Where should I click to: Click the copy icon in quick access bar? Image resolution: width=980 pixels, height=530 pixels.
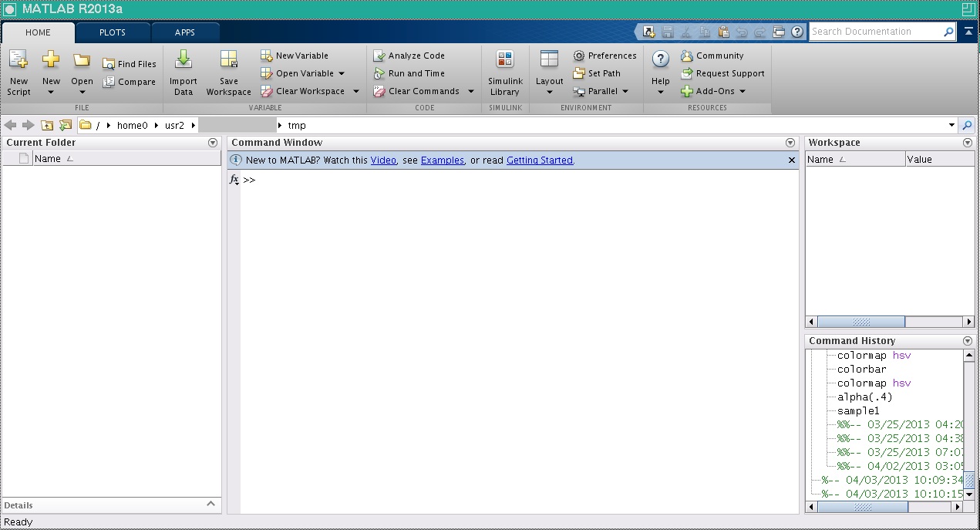coord(705,32)
